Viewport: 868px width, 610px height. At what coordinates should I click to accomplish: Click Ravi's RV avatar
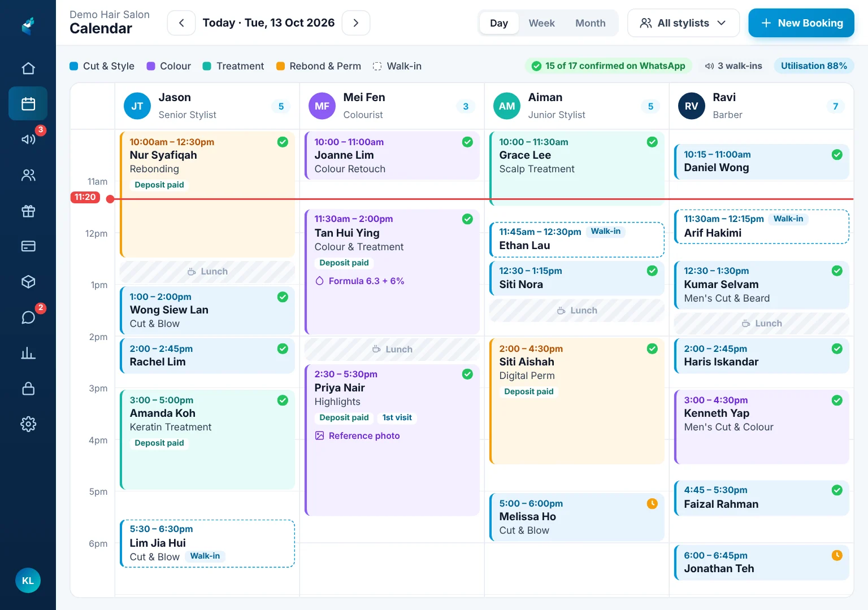[x=692, y=106]
